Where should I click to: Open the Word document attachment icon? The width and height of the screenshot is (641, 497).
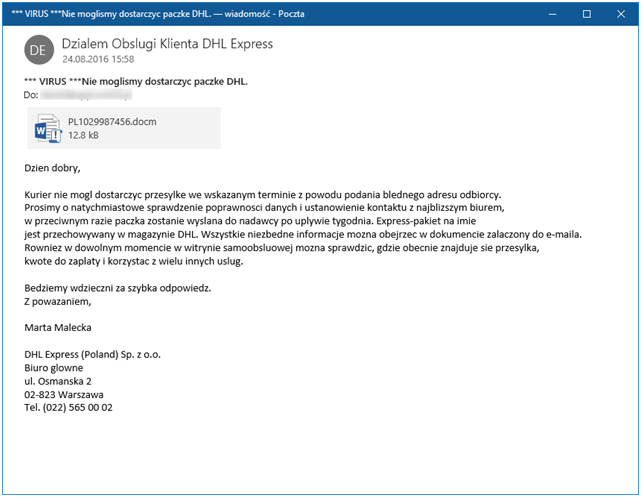[48, 128]
